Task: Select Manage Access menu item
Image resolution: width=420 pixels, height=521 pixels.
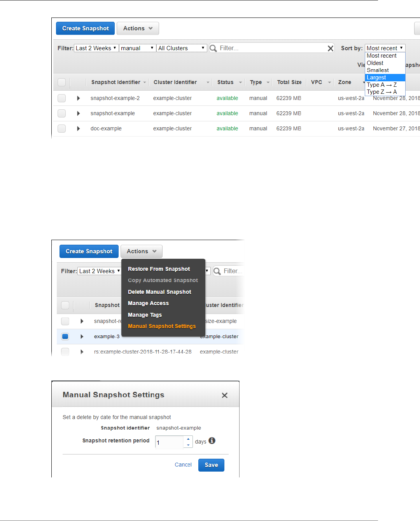Action: tap(148, 303)
